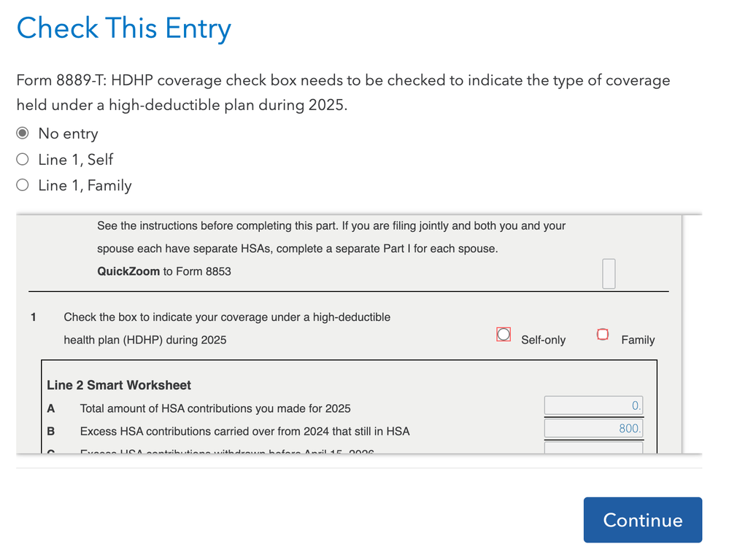Select the "Line 1, Self" radio button
The image size is (729, 560).
(x=22, y=159)
